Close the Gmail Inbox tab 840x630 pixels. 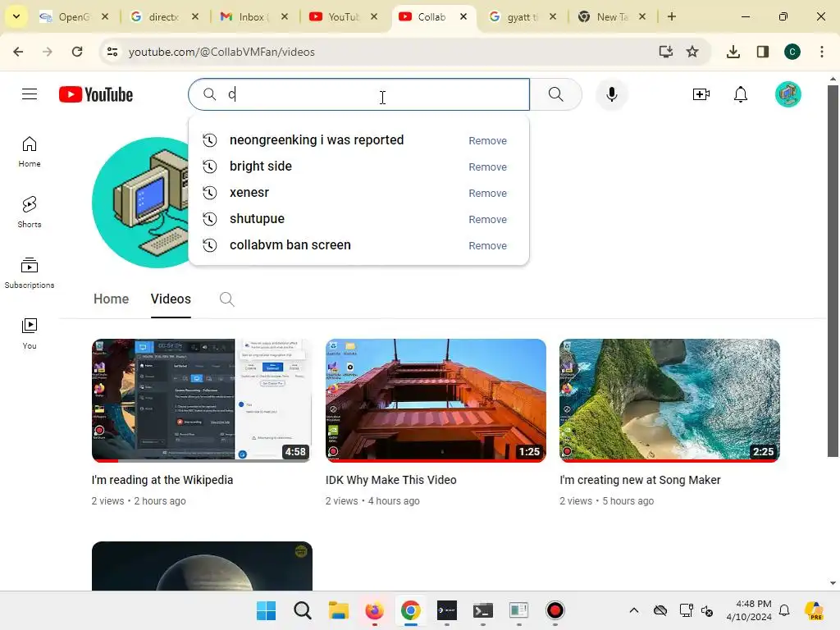tap(285, 16)
